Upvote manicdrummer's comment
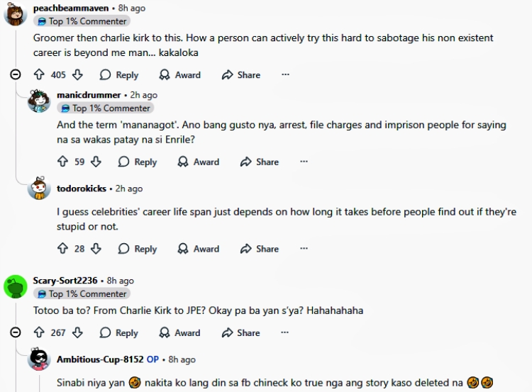532x392 pixels. (62, 162)
